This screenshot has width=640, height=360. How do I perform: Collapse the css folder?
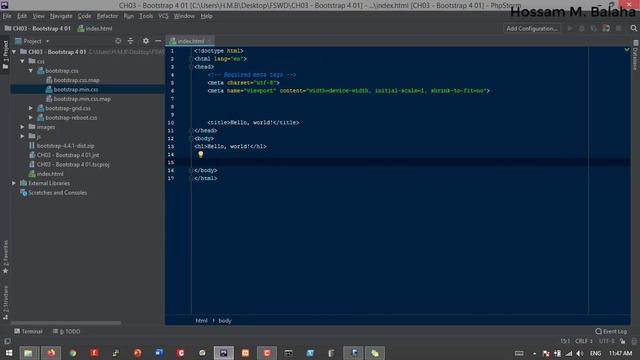pos(22,61)
